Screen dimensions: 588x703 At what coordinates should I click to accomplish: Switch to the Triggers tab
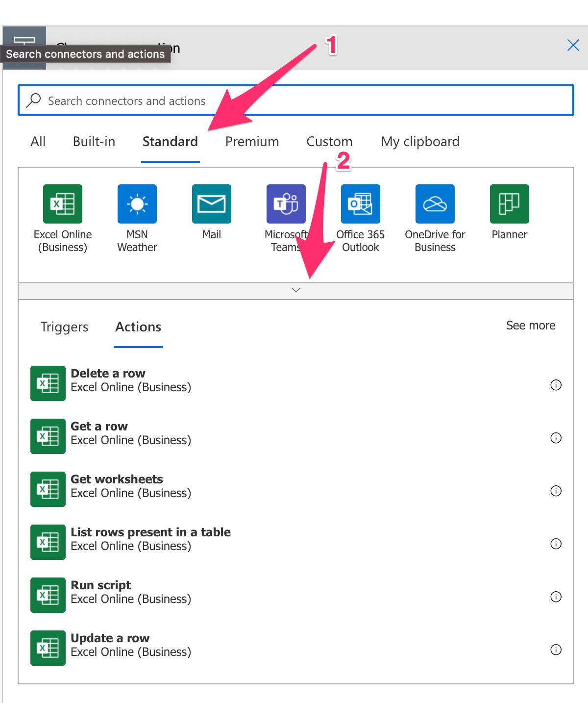tap(64, 327)
